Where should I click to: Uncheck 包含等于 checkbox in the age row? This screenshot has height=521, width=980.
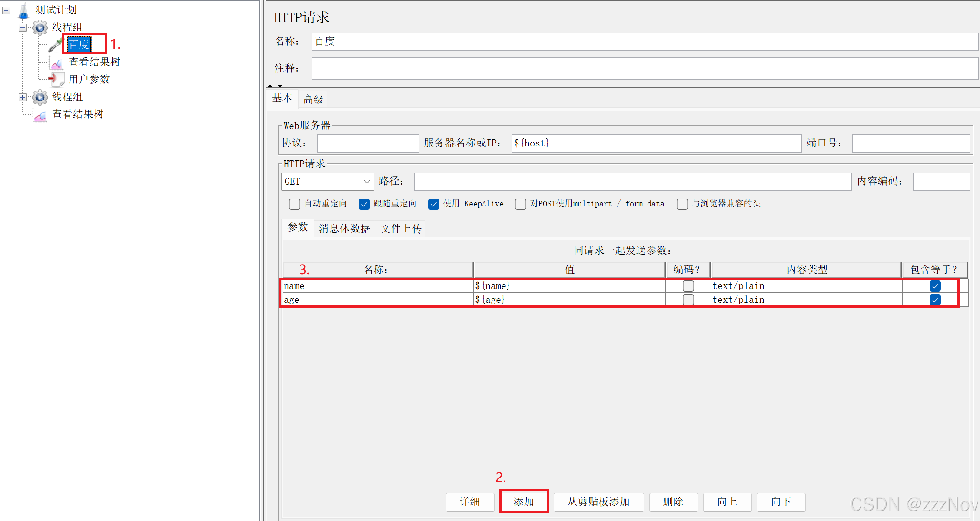tap(935, 300)
